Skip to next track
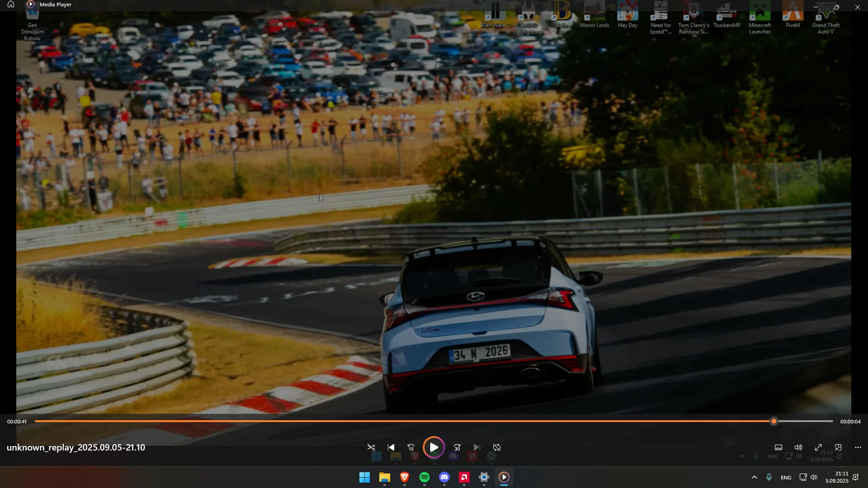This screenshot has width=868, height=488. point(477,448)
